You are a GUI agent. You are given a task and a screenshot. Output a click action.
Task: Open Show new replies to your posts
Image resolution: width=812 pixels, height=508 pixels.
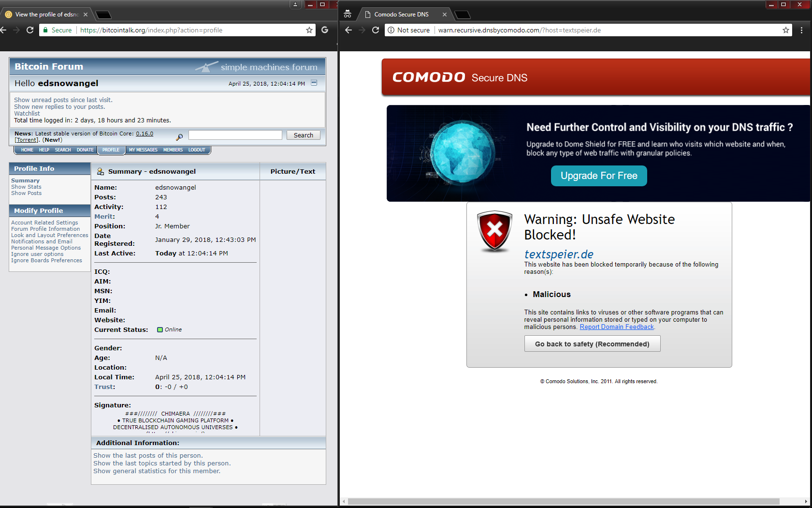59,107
